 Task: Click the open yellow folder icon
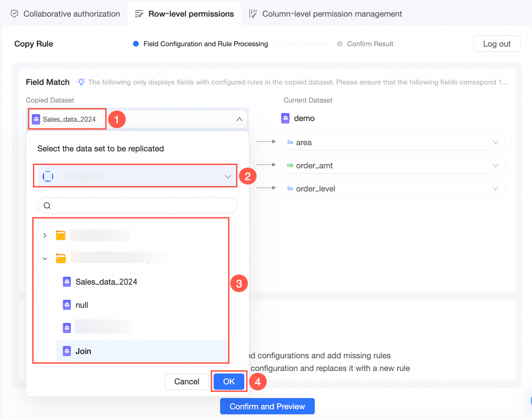pyautogui.click(x=61, y=258)
